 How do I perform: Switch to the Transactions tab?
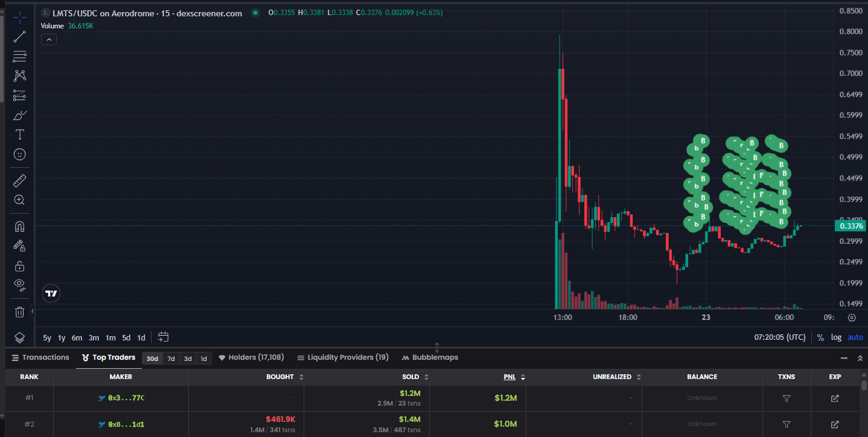tap(40, 357)
